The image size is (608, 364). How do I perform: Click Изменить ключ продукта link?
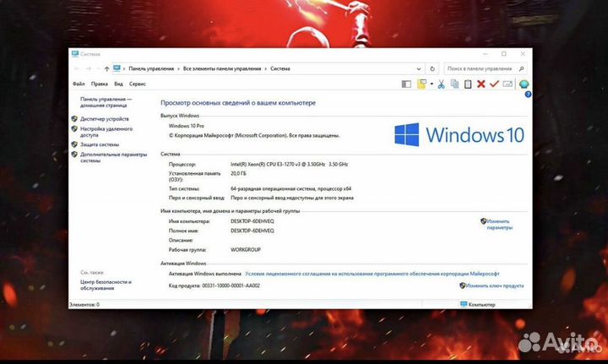[496, 285]
